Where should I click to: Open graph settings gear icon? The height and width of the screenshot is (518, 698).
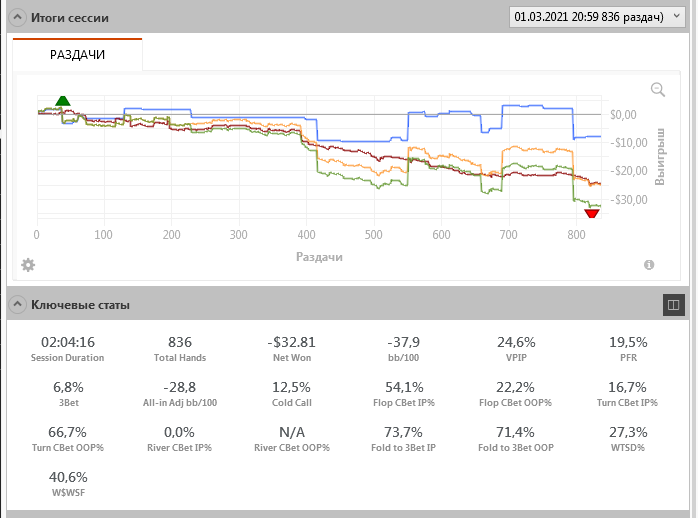point(28,265)
